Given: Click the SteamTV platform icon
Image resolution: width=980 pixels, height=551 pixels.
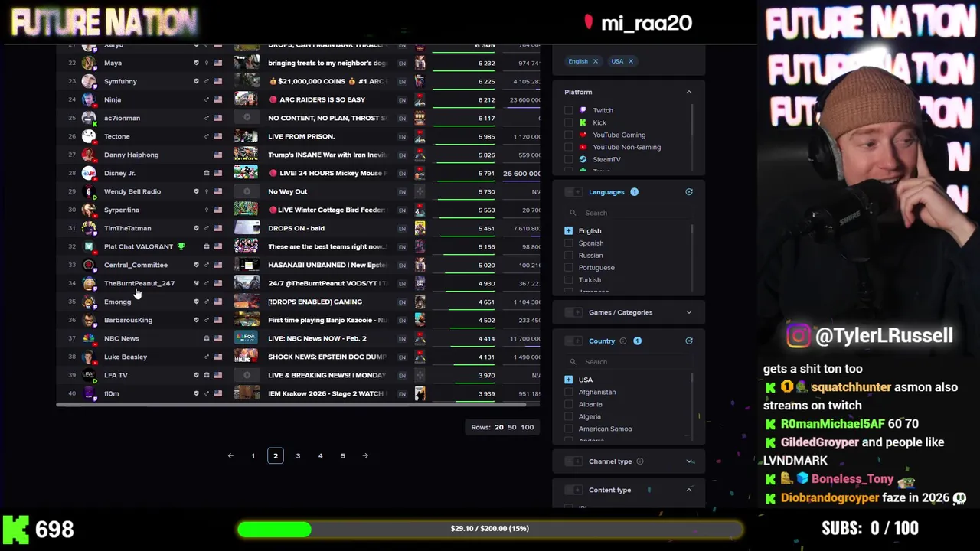Looking at the screenshot, I should pos(583,159).
